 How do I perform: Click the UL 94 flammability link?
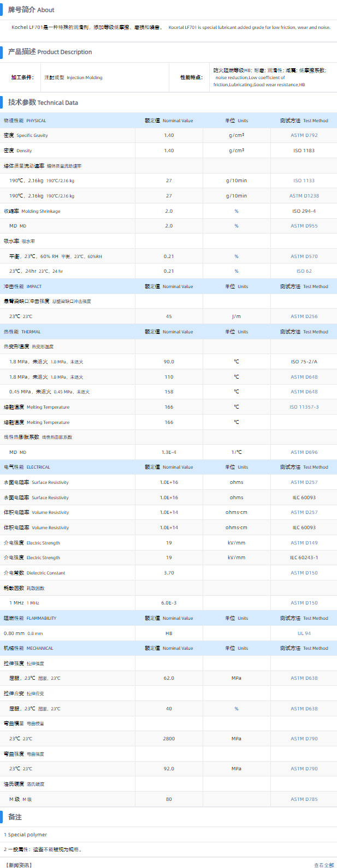tap(304, 633)
